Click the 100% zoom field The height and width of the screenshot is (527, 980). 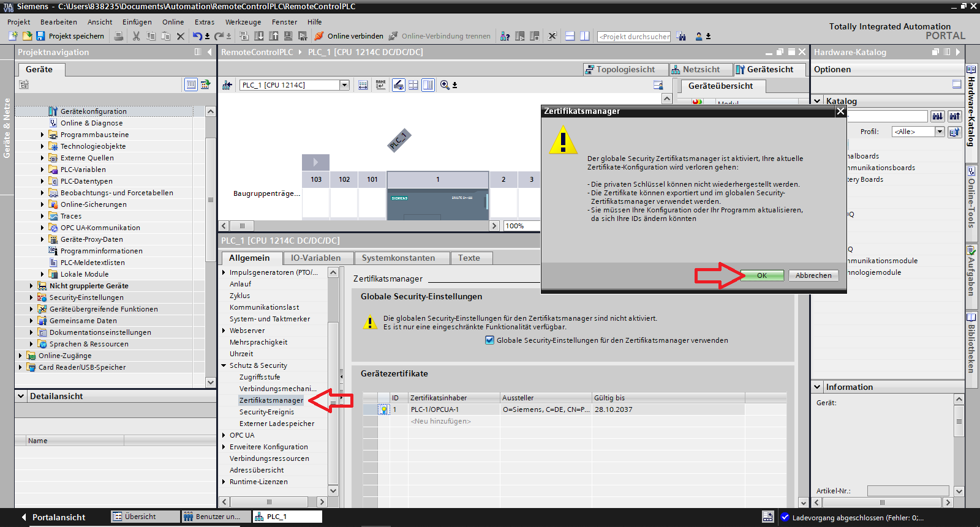click(x=522, y=226)
